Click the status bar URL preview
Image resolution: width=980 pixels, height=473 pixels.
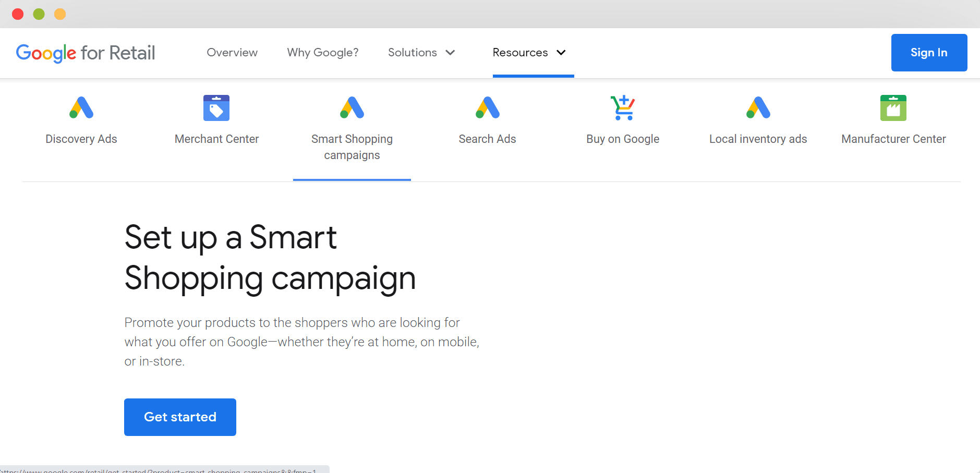pyautogui.click(x=164, y=469)
